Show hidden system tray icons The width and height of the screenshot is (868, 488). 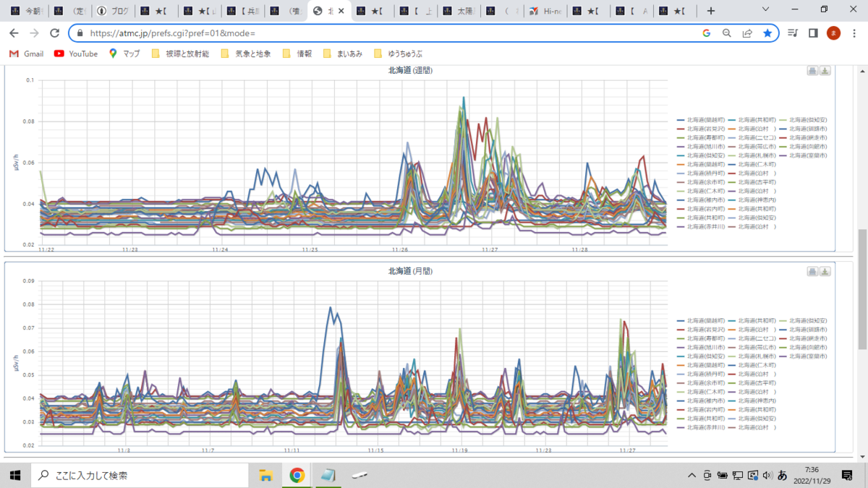click(x=692, y=475)
